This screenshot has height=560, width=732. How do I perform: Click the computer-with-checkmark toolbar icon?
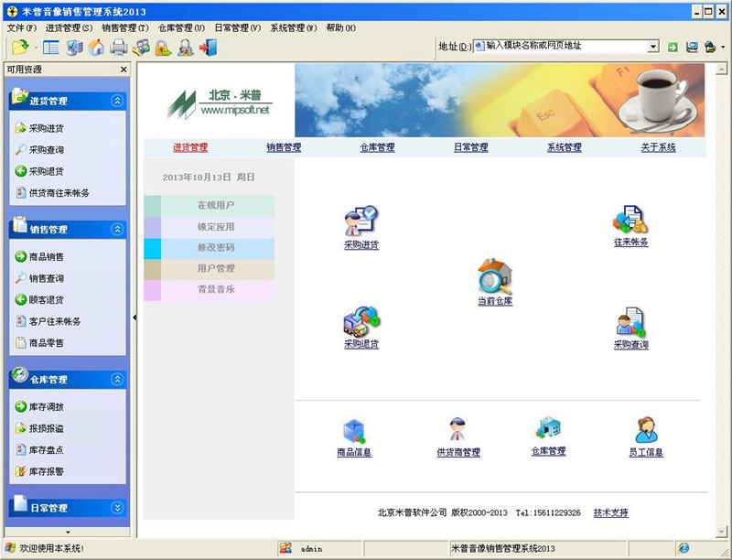click(74, 48)
